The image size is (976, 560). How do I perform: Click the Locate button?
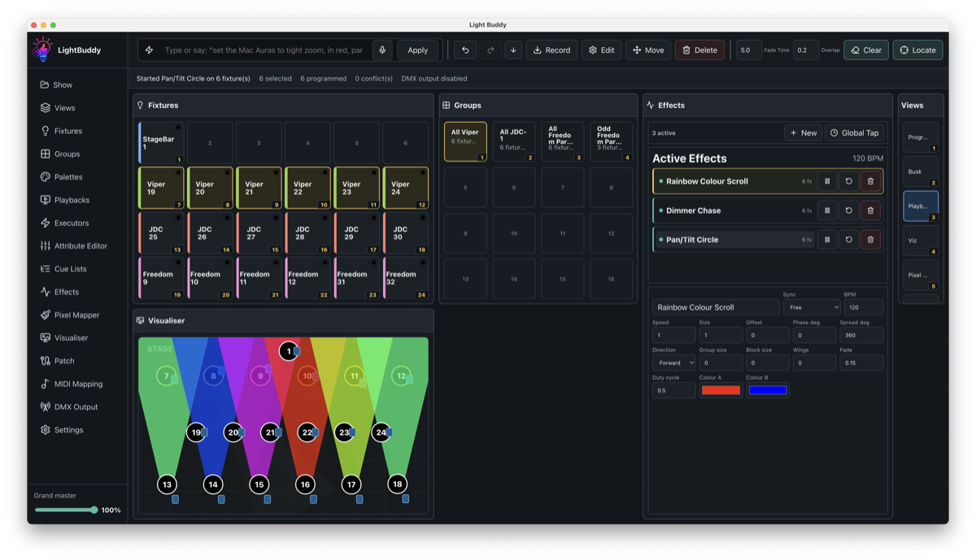917,50
